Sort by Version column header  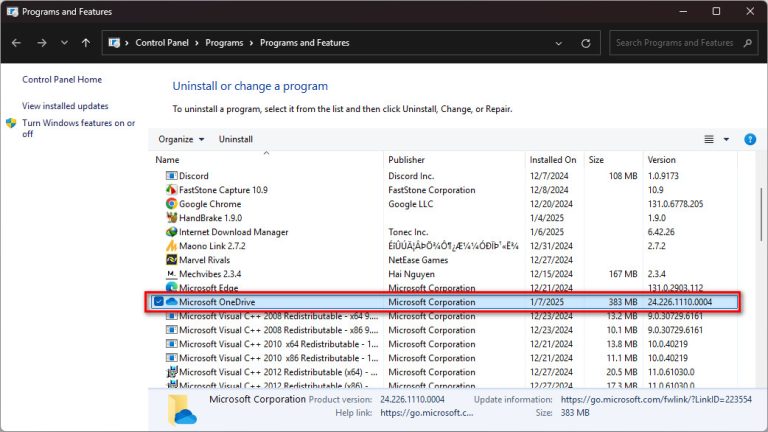661,160
